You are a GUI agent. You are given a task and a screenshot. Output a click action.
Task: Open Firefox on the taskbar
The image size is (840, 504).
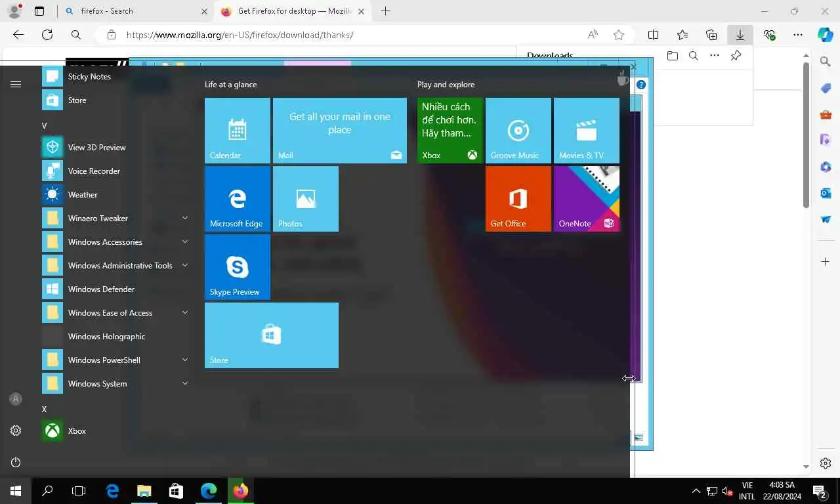tap(241, 491)
